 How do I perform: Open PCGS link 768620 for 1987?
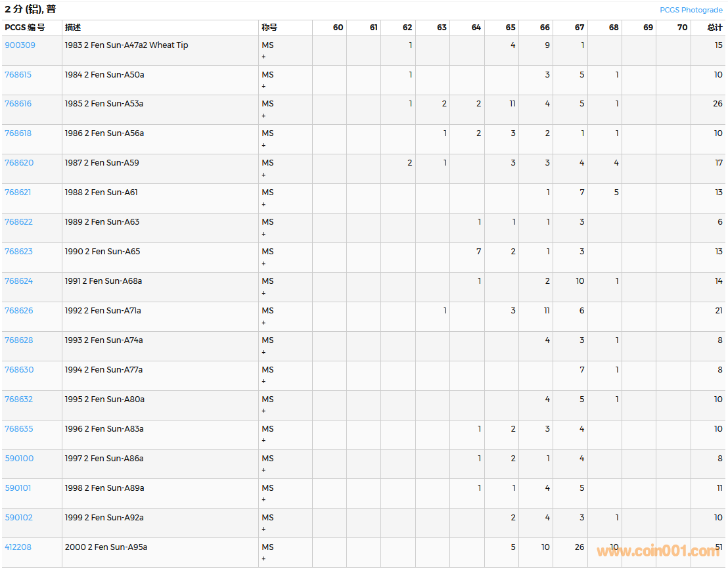tap(19, 163)
